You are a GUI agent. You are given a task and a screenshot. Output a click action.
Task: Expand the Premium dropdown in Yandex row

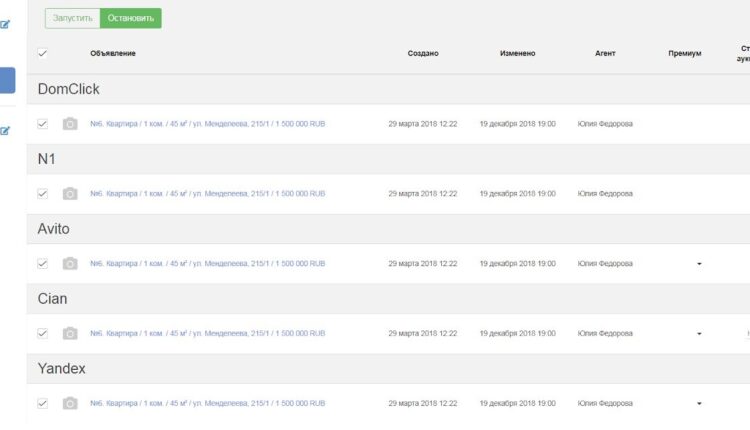tap(699, 404)
